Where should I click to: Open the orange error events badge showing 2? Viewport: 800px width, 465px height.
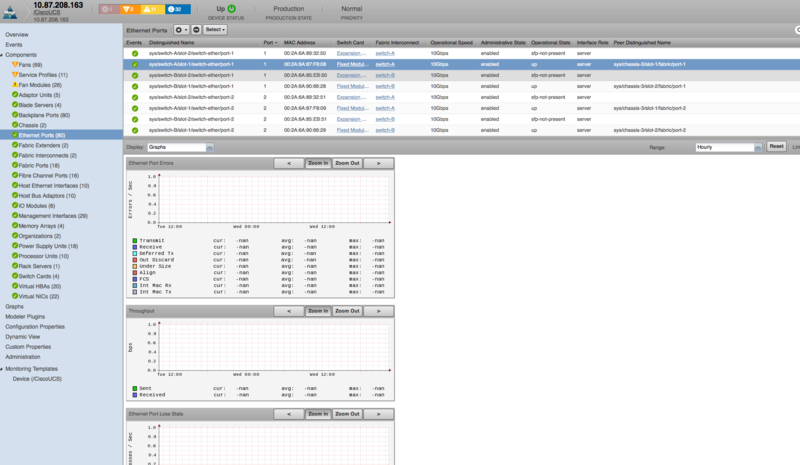(129, 9)
